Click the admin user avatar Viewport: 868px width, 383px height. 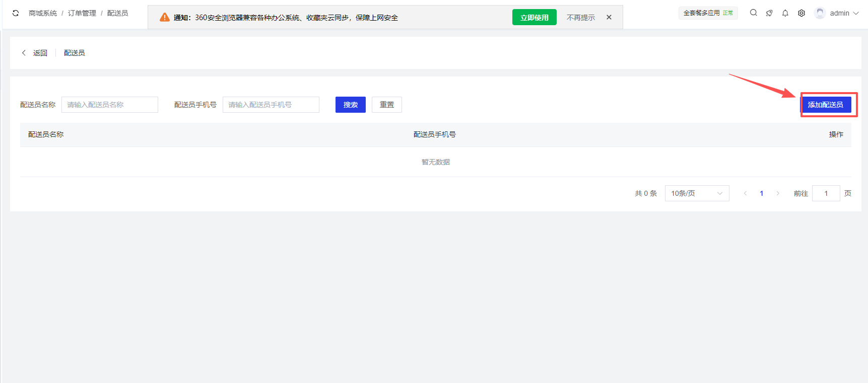820,13
